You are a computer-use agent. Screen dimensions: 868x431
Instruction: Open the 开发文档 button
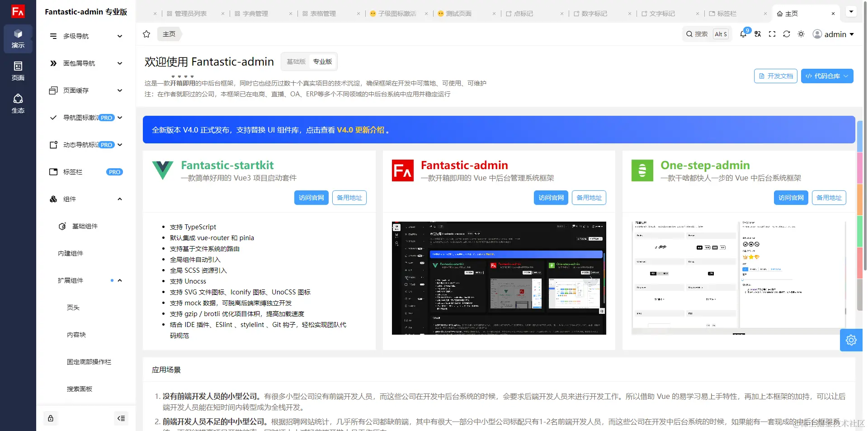tap(776, 76)
